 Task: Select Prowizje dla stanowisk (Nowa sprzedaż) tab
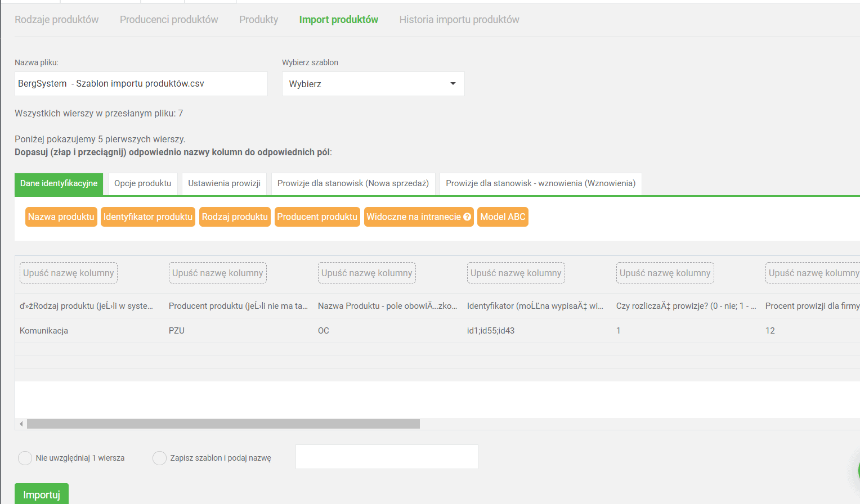coord(353,183)
